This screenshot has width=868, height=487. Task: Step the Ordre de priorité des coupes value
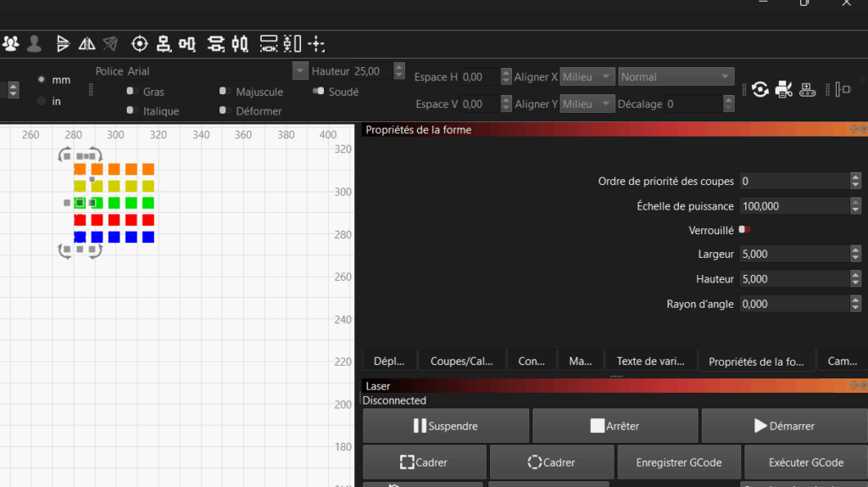(x=855, y=182)
